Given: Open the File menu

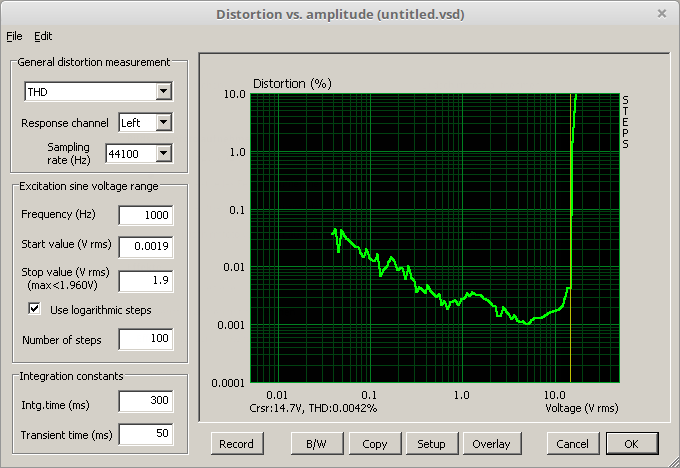Looking at the screenshot, I should coord(14,36).
